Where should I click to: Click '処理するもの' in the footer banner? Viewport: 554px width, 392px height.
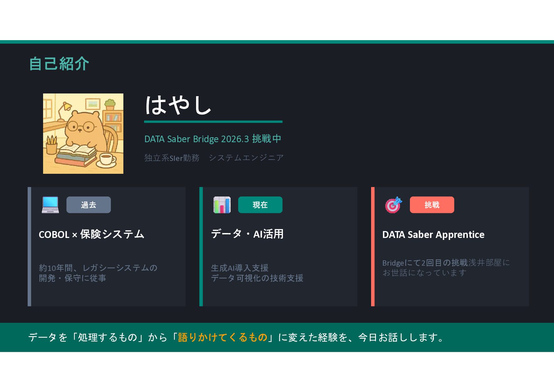tap(108, 337)
